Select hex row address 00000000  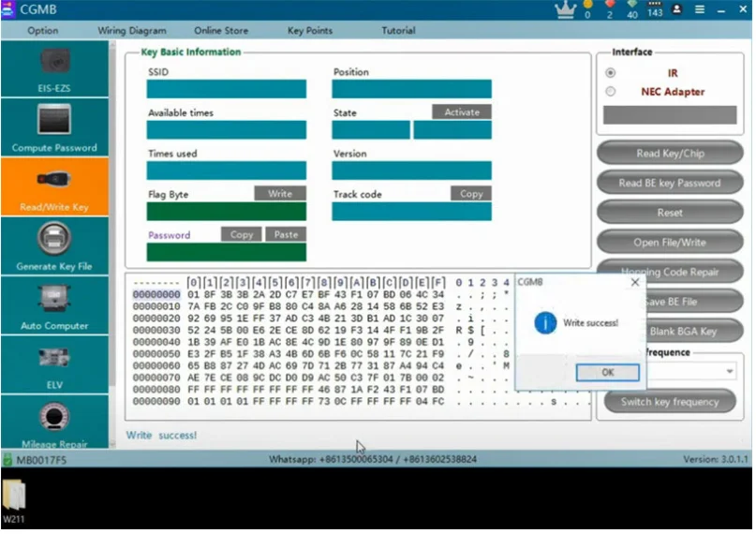point(156,294)
